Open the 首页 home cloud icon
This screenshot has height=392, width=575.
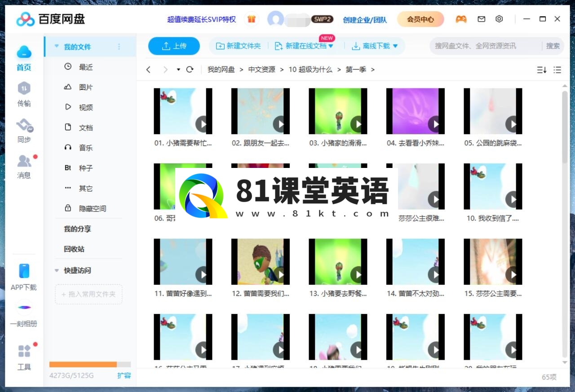point(24,52)
